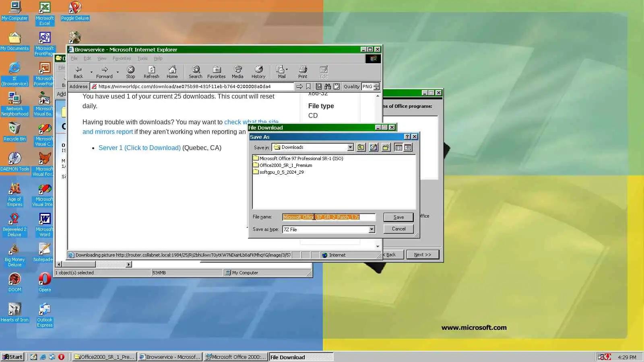This screenshot has height=362, width=644.
Task: Open the Windows Start menu
Action: coord(12,357)
